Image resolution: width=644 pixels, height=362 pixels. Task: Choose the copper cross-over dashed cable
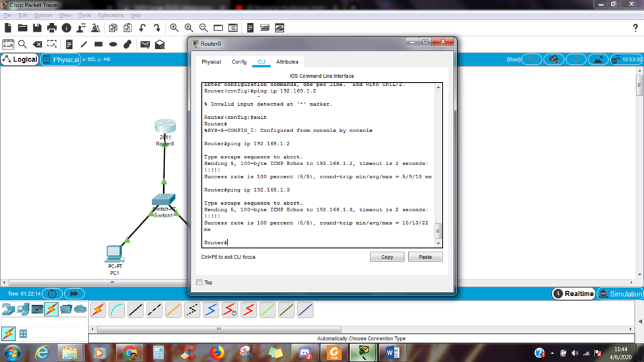(x=155, y=310)
